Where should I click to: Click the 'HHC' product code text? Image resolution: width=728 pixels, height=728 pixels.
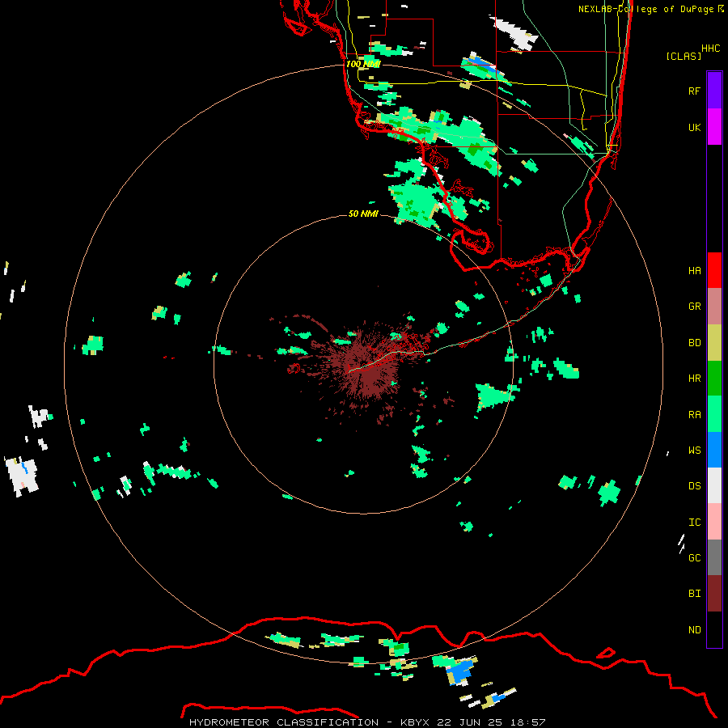pyautogui.click(x=710, y=49)
